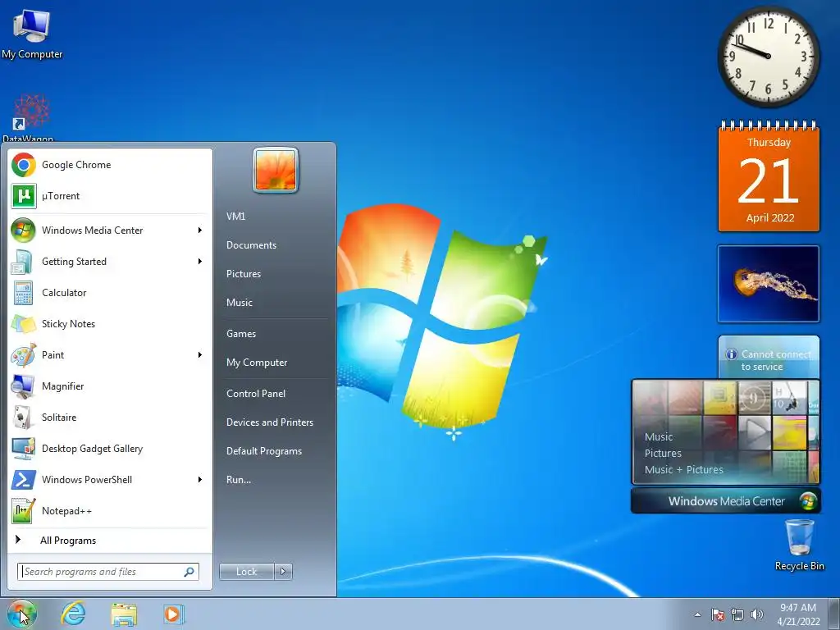Screen dimensions: 840x630
Task: Click the taskbar clock showing 9:47 AM
Action: pyautogui.click(x=798, y=614)
